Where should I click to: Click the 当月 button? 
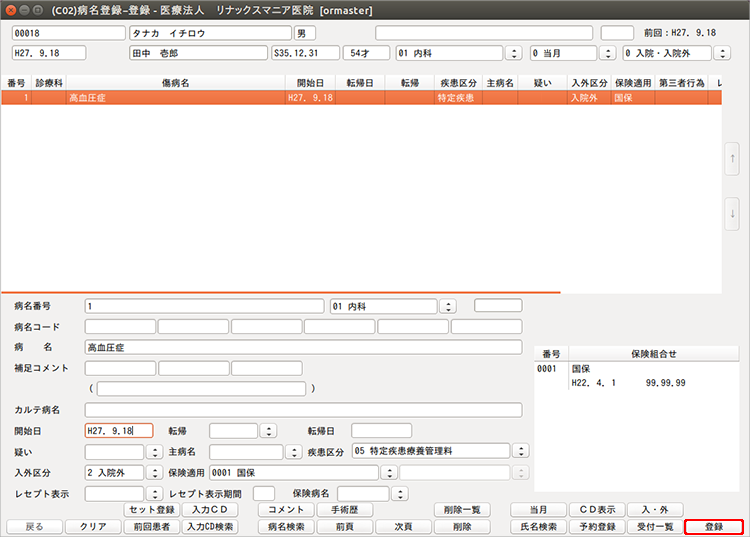point(539,510)
